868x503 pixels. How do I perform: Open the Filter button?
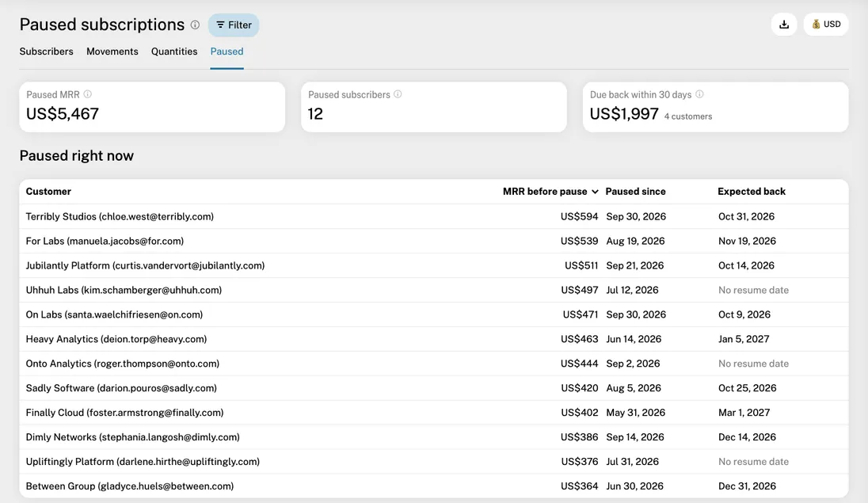click(x=234, y=25)
